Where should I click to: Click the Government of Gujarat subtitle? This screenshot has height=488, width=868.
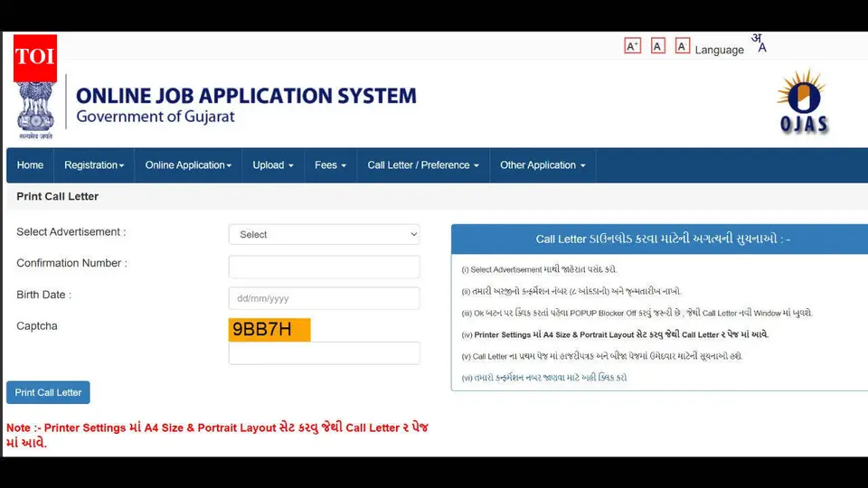(155, 117)
